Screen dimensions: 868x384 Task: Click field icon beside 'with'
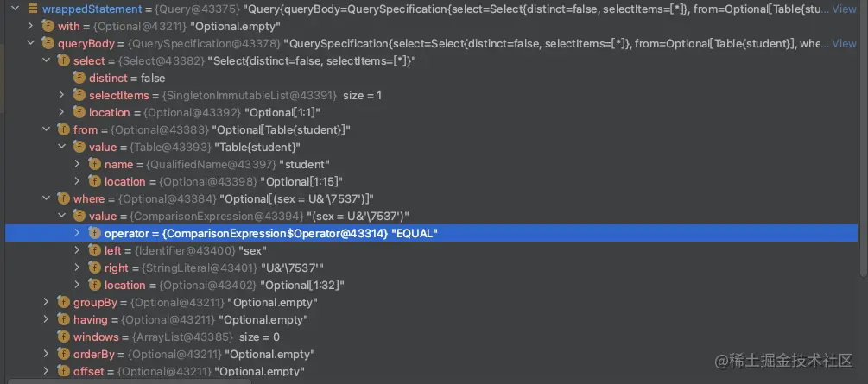click(x=48, y=26)
